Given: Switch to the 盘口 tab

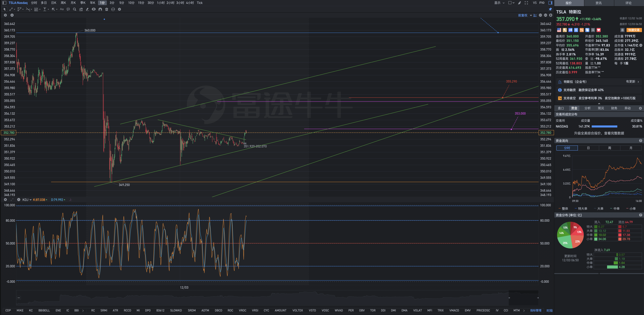Looking at the screenshot, I should (561, 108).
